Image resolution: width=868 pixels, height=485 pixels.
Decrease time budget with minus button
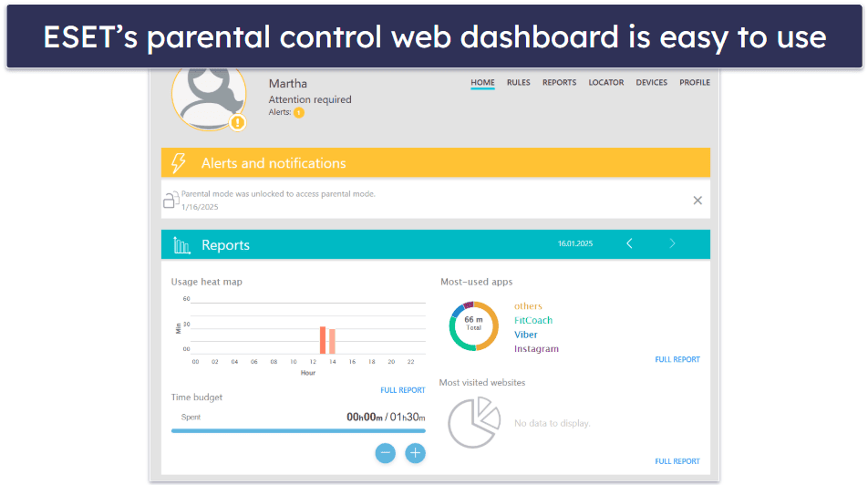tap(386, 452)
